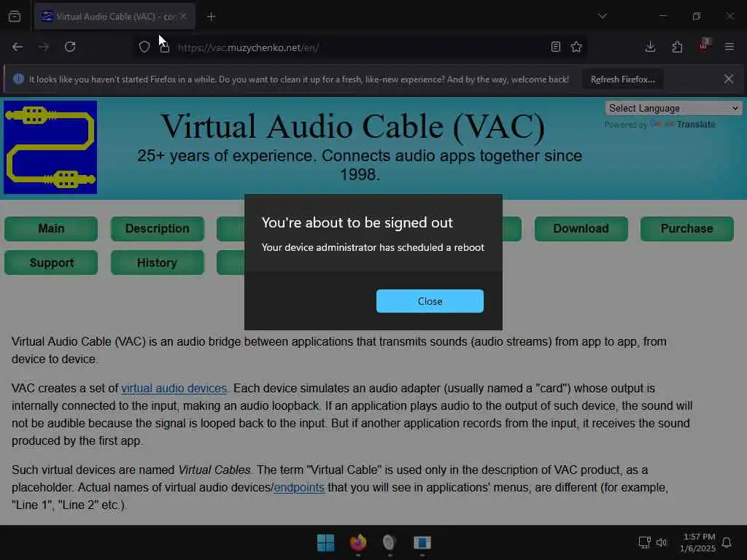
Task: Open the Windows Start menu
Action: (326, 542)
